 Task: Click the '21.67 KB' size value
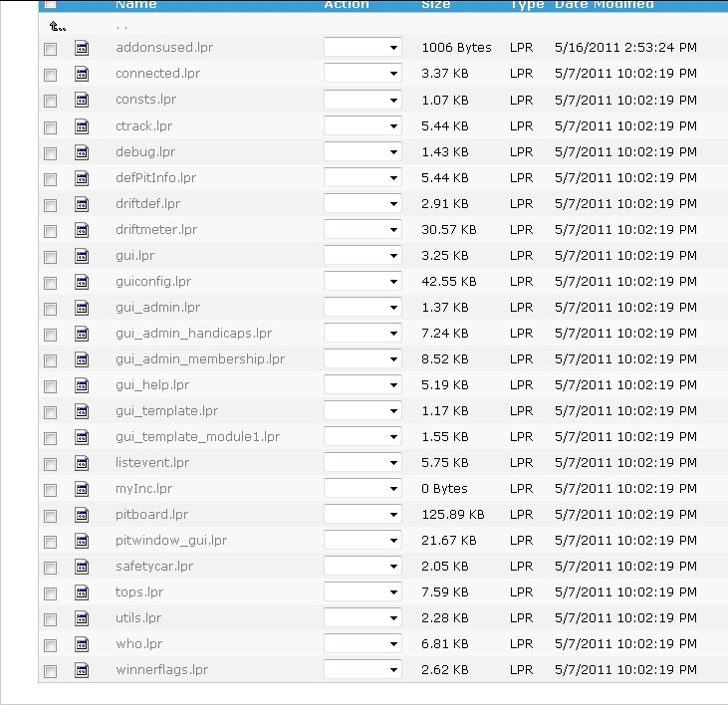click(x=449, y=541)
